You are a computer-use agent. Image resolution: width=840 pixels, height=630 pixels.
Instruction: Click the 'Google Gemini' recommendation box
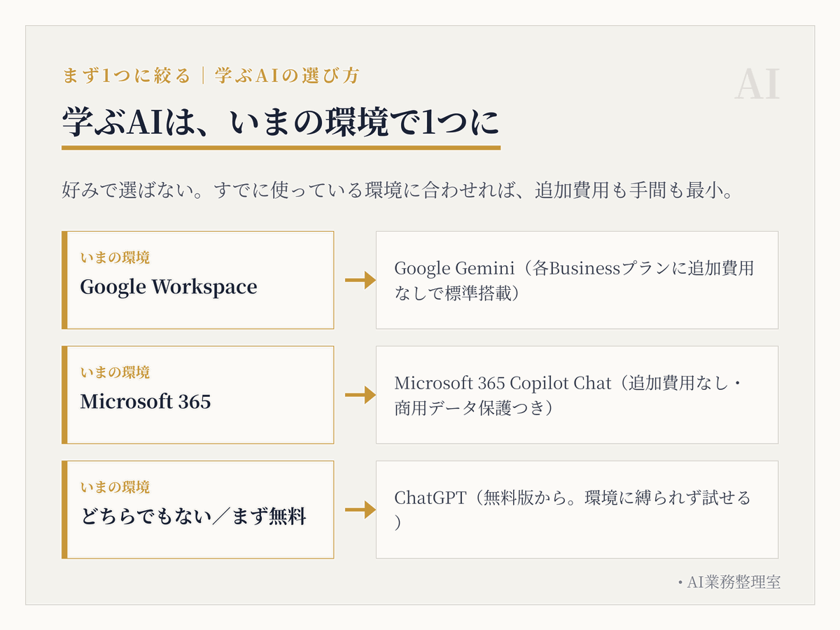pos(577,280)
